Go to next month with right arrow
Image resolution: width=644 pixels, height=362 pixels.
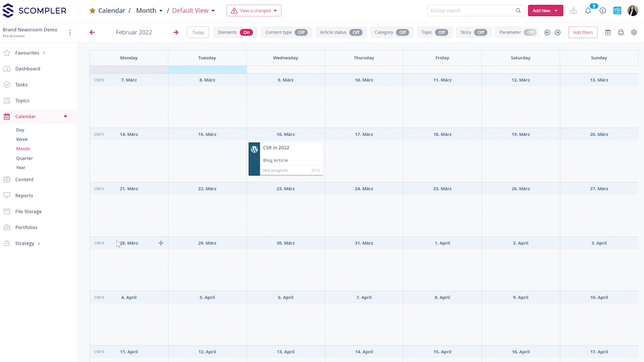(x=176, y=32)
